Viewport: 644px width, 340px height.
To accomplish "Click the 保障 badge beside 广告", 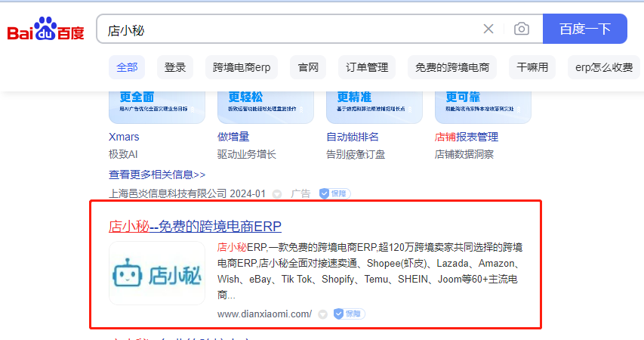I will (x=334, y=193).
